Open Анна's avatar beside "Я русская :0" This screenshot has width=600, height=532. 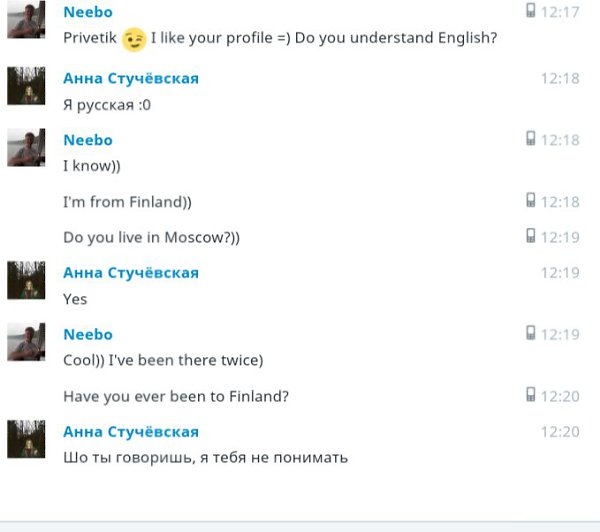click(25, 86)
